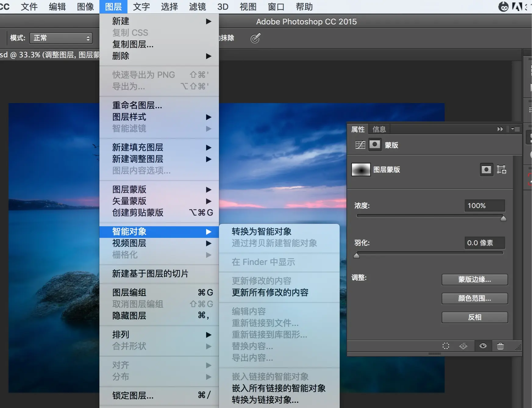Click the apply mask icon in panel footer

click(x=463, y=346)
